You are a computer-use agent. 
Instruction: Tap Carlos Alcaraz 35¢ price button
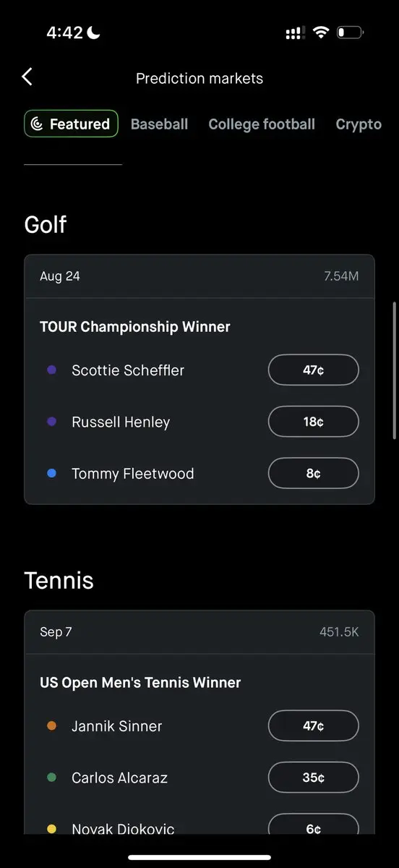pyautogui.click(x=314, y=778)
